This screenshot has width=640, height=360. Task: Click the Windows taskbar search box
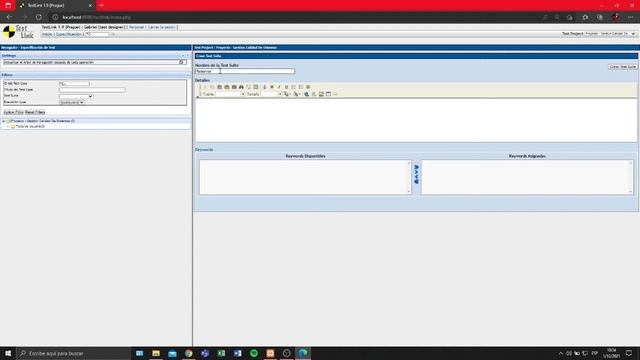tap(74, 353)
